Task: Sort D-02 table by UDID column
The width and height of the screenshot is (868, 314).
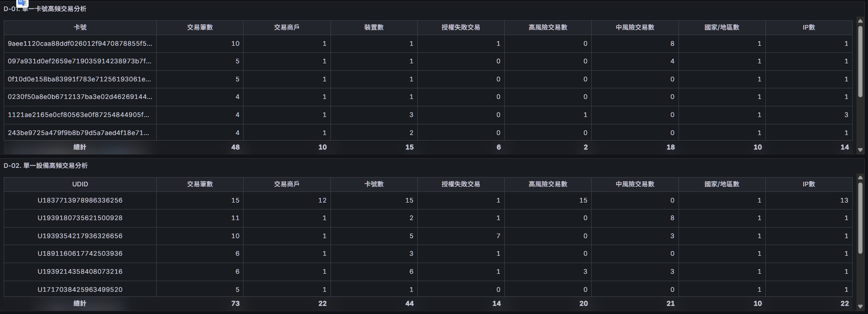Action: coord(80,184)
